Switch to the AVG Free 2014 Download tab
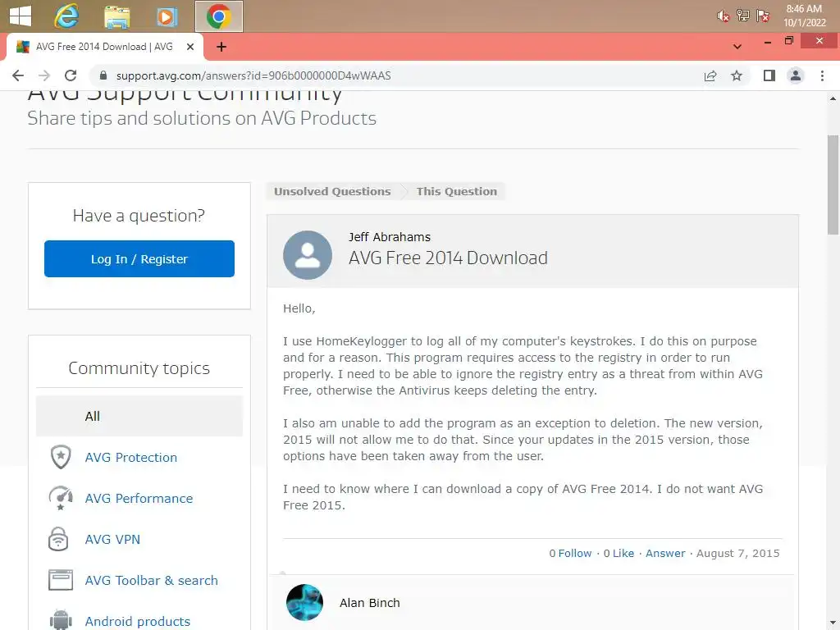840x630 pixels. [104, 47]
